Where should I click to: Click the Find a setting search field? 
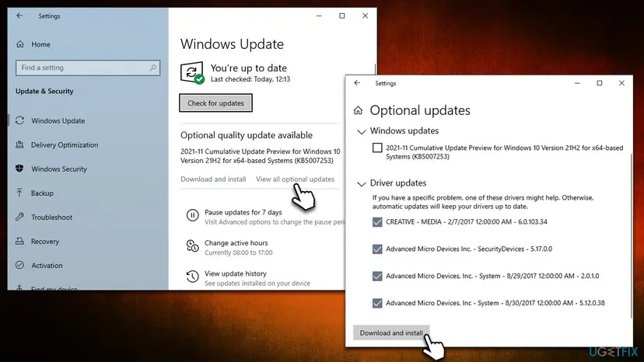coord(88,68)
